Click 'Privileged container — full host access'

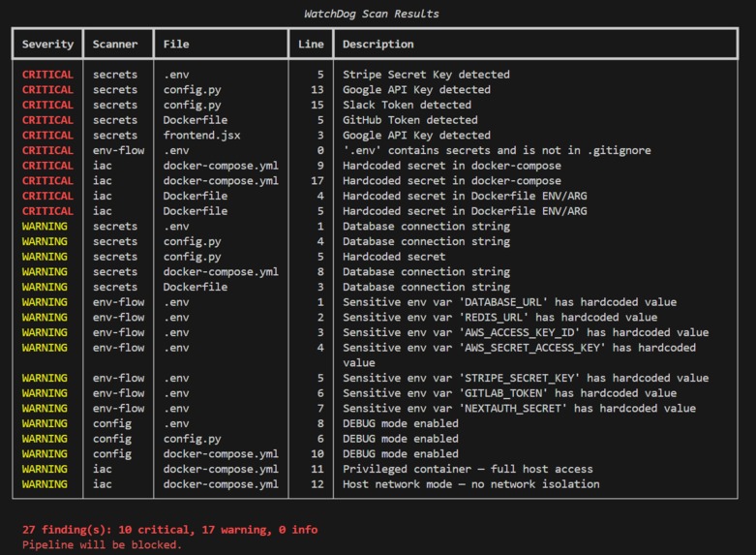468,469
